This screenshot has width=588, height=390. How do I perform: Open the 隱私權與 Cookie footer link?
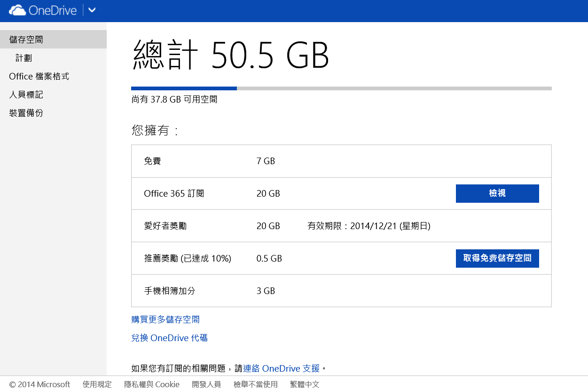(x=152, y=384)
